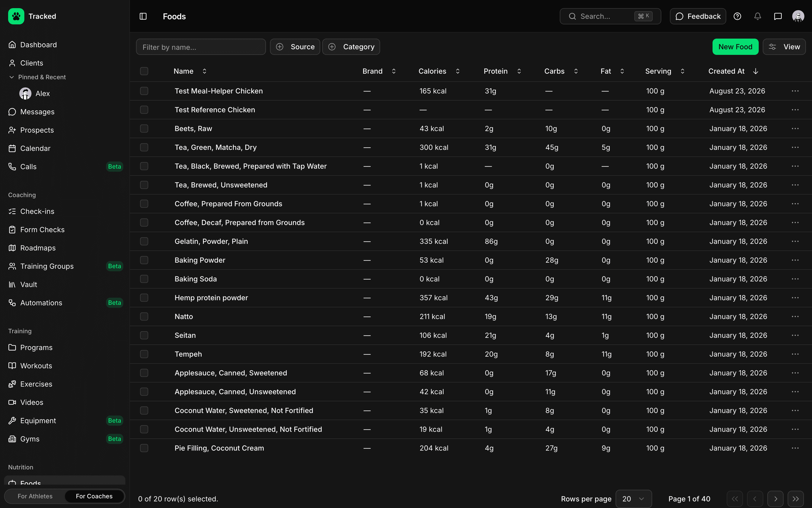Sort by Brand column arrows
Screen dimensions: 812x508
[394, 71]
